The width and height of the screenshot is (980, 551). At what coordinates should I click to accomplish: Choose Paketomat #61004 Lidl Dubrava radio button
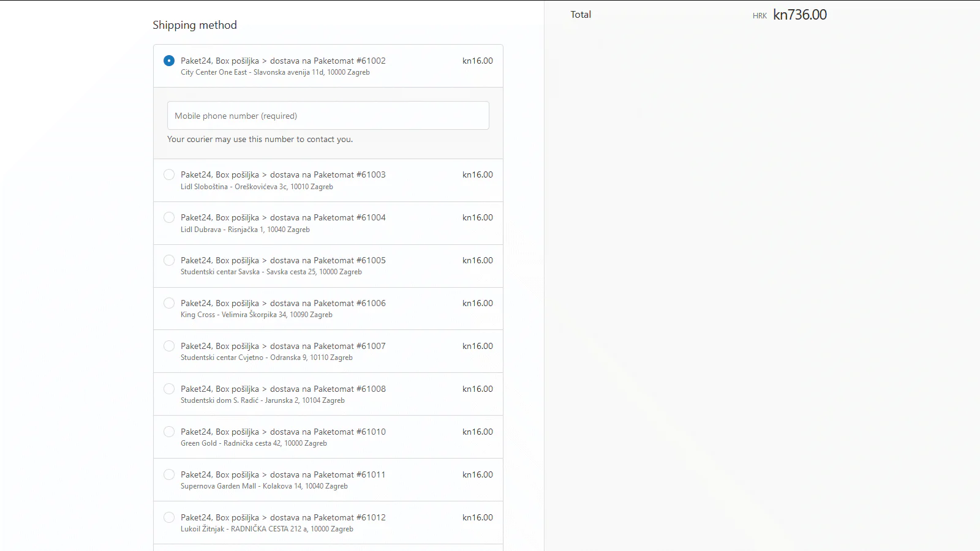click(x=169, y=217)
